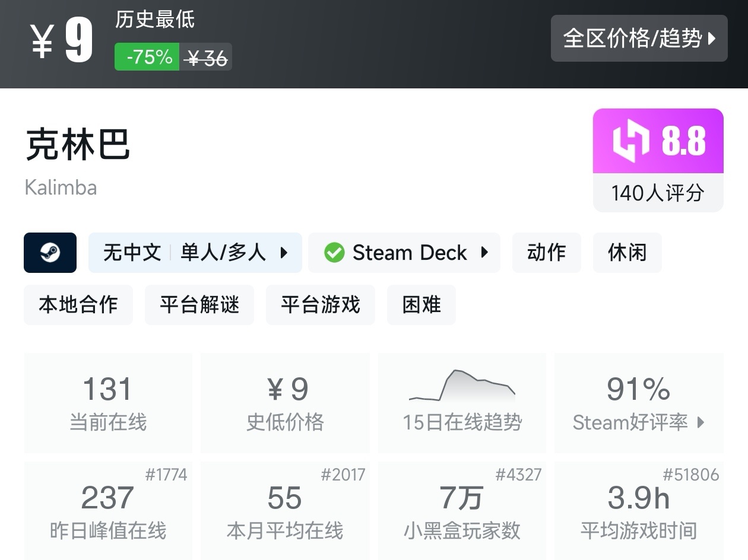Open the 困难 tag
This screenshot has height=560, width=748.
pos(421,305)
